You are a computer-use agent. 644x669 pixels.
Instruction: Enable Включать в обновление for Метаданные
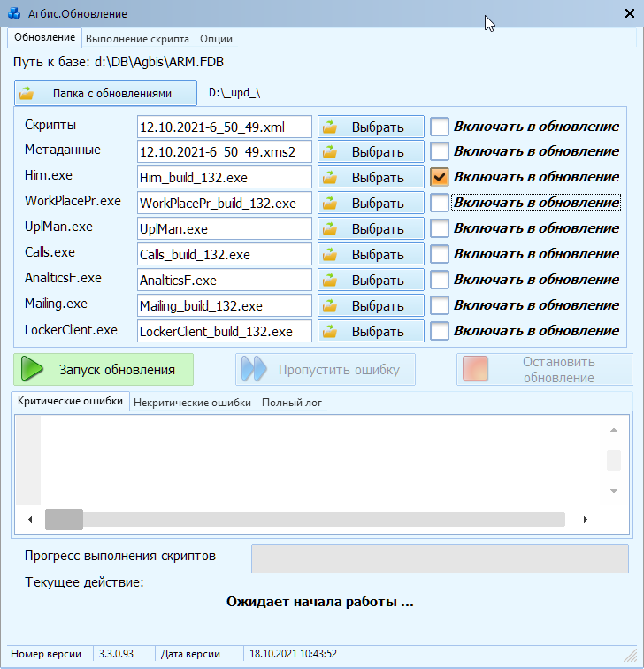tap(440, 151)
